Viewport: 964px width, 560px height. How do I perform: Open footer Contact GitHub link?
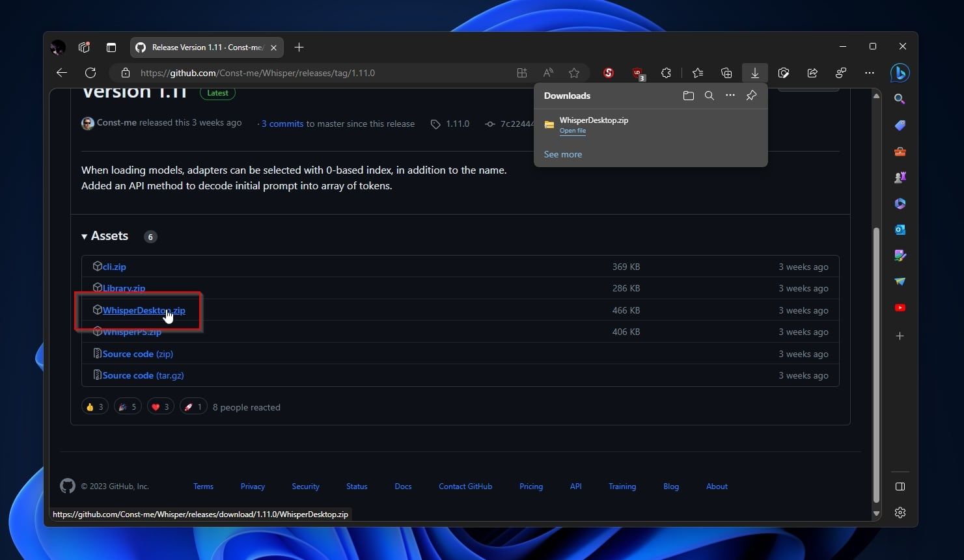[465, 487]
